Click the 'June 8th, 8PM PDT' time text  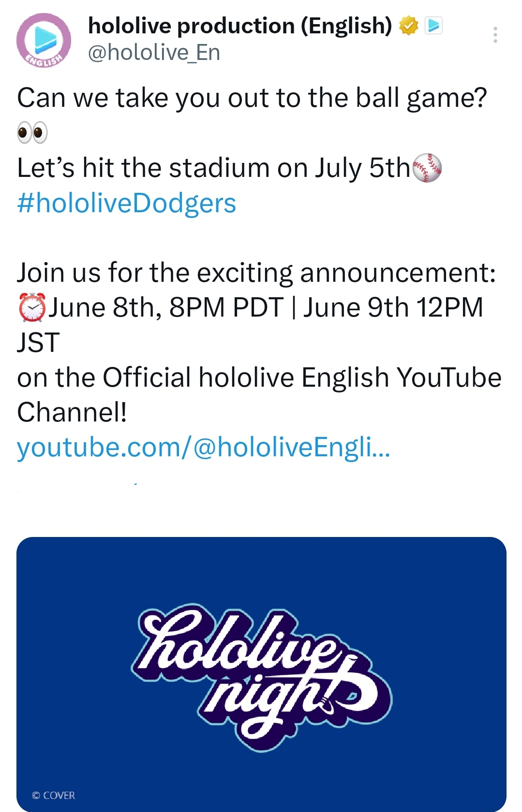(x=166, y=307)
